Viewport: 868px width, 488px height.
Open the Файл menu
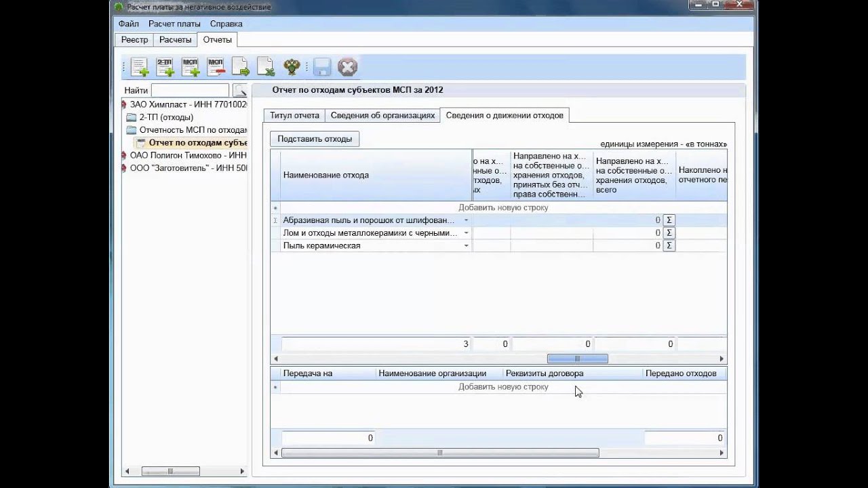point(129,24)
